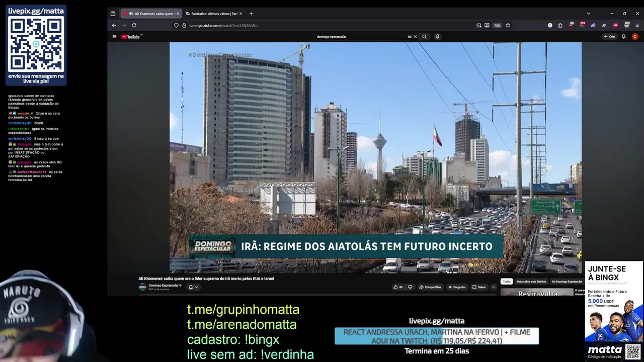Start voice search with microphone

[437, 37]
